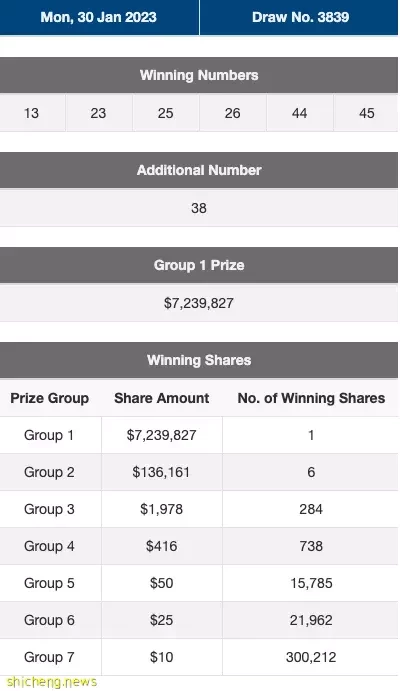Click winning number 44
This screenshot has height=691, width=400.
point(300,113)
